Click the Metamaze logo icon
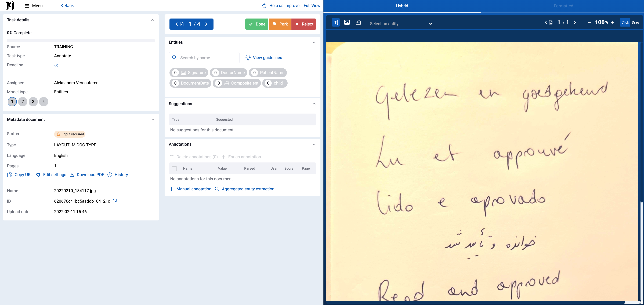Screen dimensions: 644x305 (10, 5)
